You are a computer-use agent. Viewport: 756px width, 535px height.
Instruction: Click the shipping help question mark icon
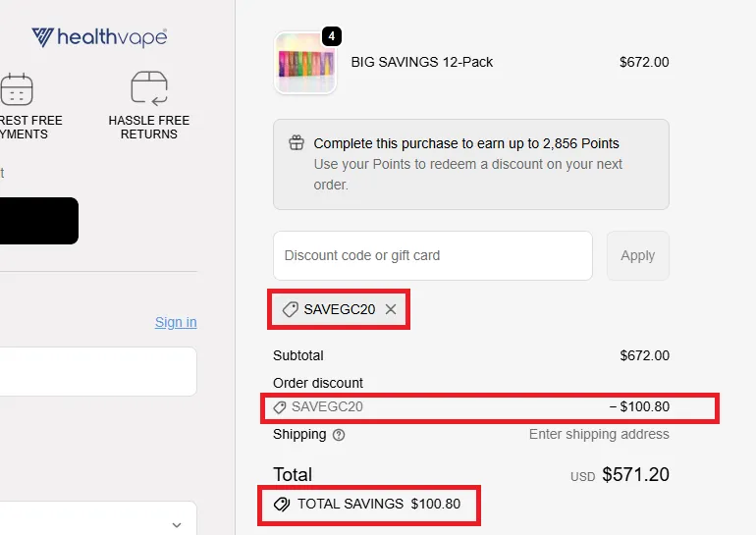[x=339, y=435]
